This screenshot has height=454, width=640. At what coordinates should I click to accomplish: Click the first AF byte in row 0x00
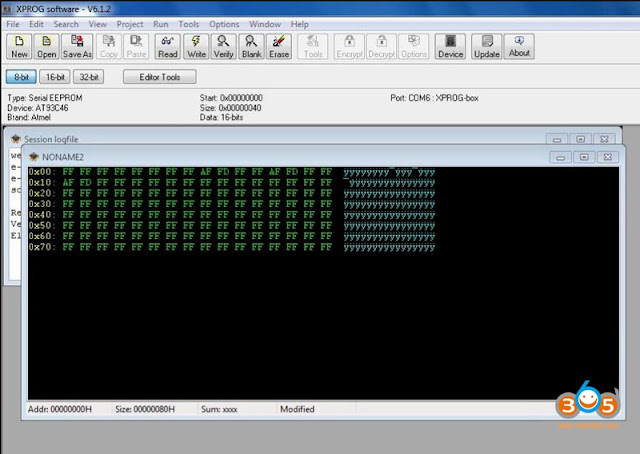click(x=206, y=172)
